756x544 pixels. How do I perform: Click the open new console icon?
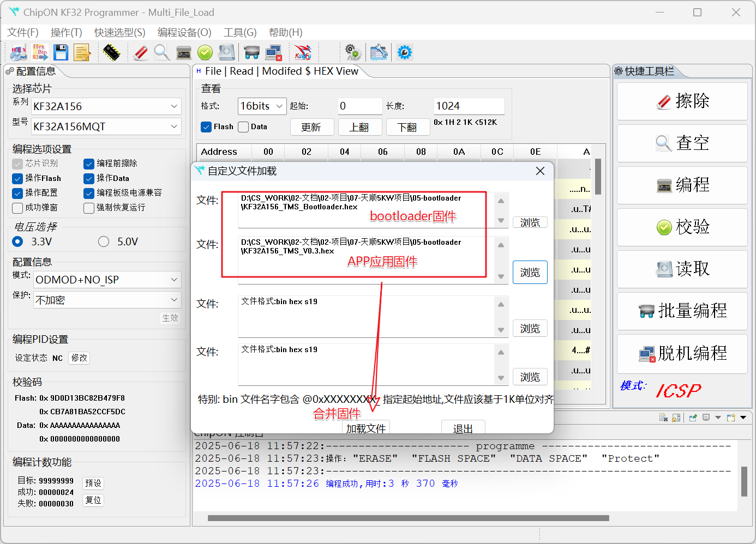(x=731, y=418)
